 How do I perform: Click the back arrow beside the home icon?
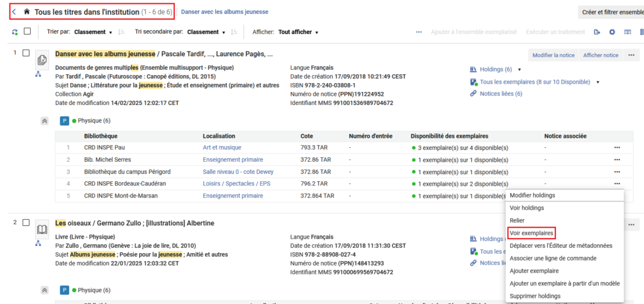click(14, 12)
